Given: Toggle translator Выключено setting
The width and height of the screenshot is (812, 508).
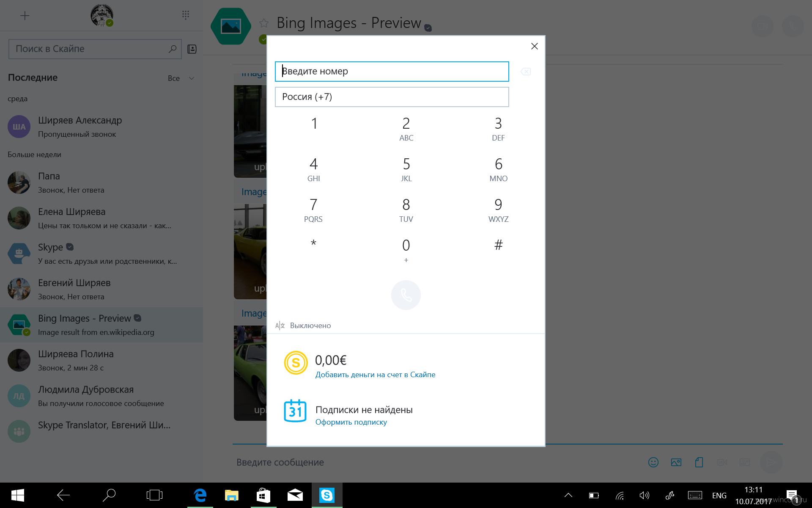Looking at the screenshot, I should (310, 326).
